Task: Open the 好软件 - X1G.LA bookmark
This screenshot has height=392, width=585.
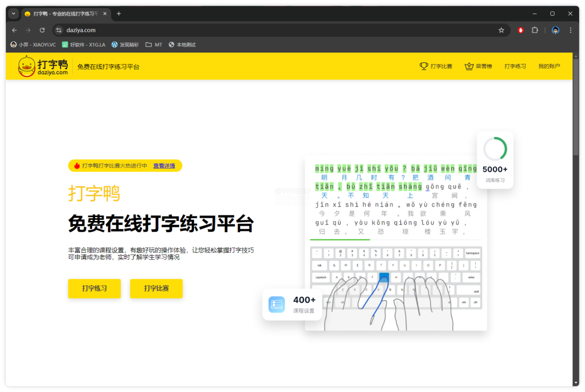Action: [x=83, y=45]
